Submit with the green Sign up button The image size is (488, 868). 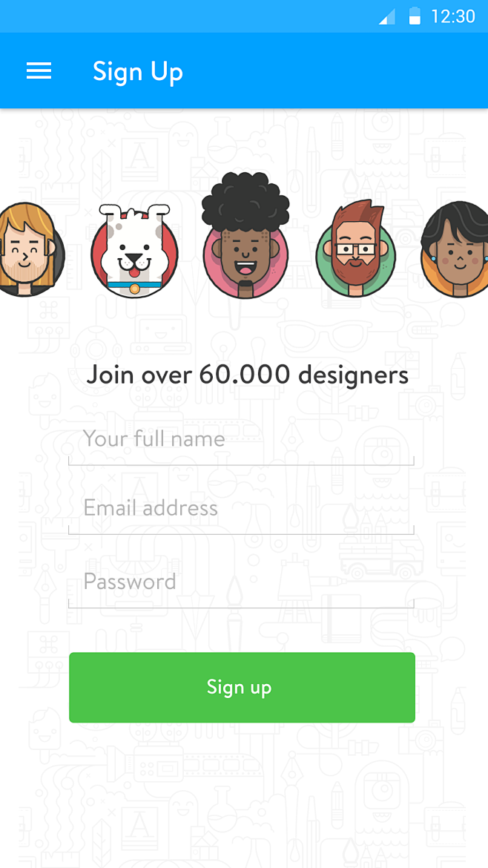point(242,687)
